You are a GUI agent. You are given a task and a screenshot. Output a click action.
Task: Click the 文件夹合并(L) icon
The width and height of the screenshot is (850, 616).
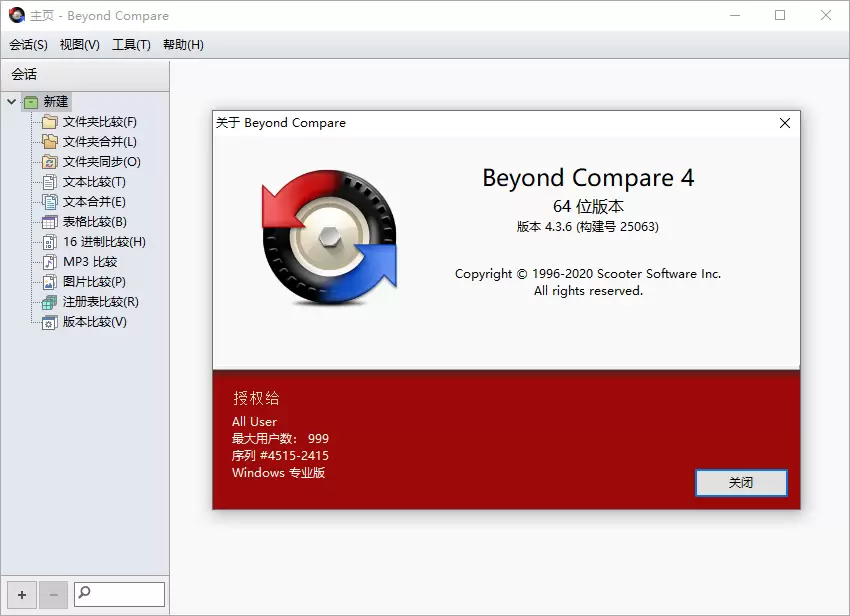49,142
